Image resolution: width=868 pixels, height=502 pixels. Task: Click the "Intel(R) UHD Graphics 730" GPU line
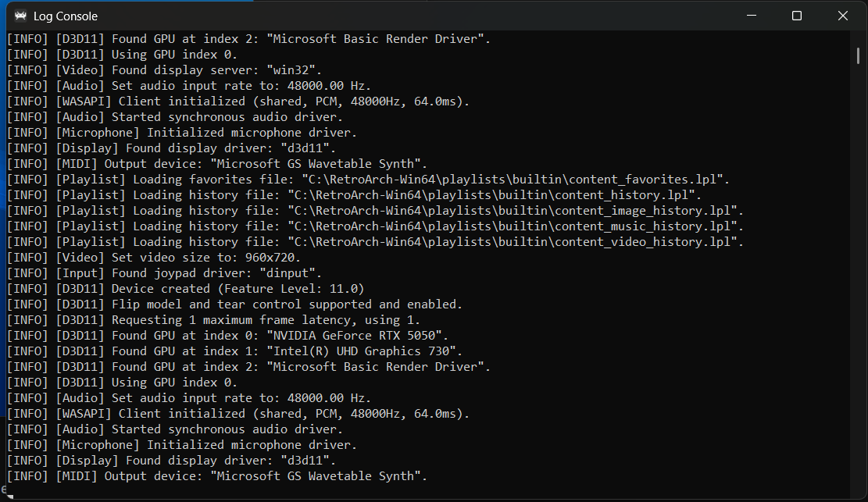coord(234,351)
